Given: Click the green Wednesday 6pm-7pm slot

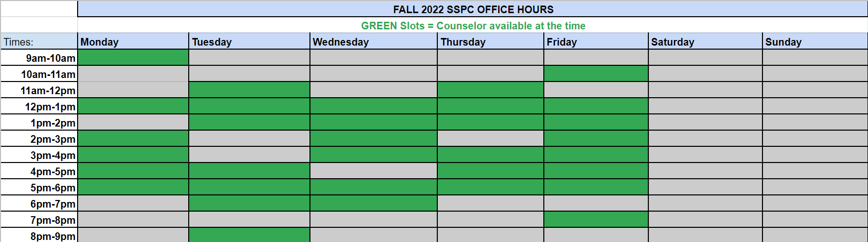Looking at the screenshot, I should pyautogui.click(x=373, y=204).
